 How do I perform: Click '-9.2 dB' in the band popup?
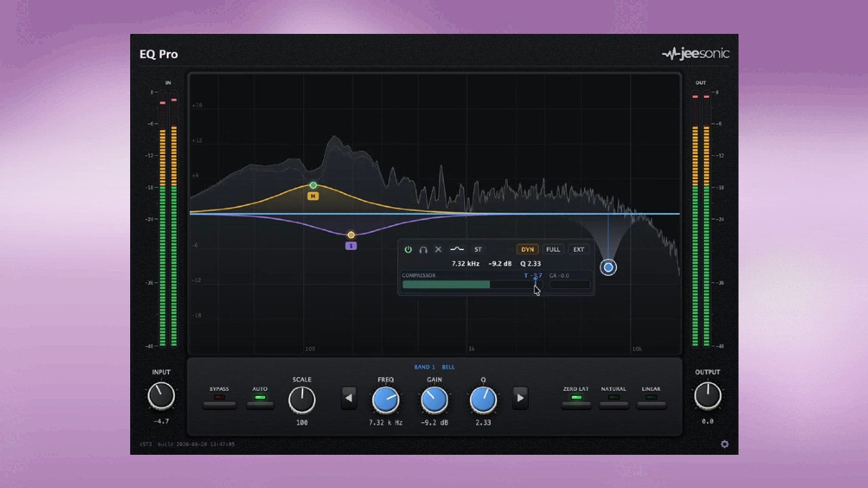click(x=500, y=264)
